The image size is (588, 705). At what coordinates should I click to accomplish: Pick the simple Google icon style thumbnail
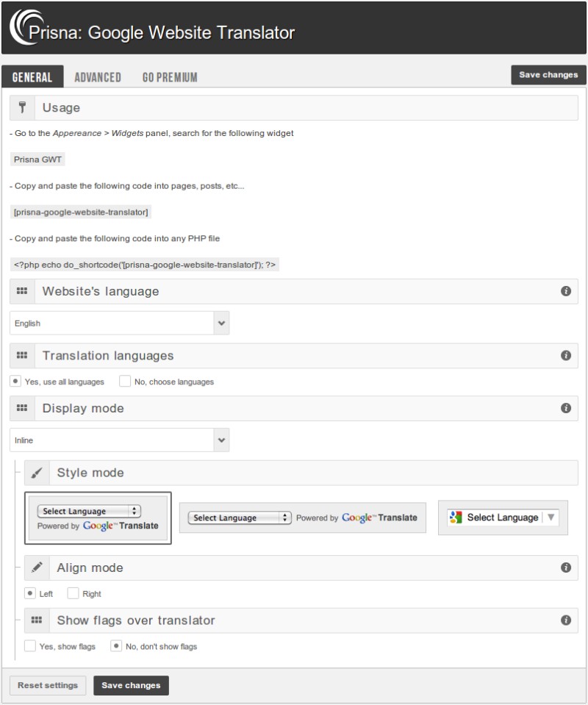coord(503,518)
